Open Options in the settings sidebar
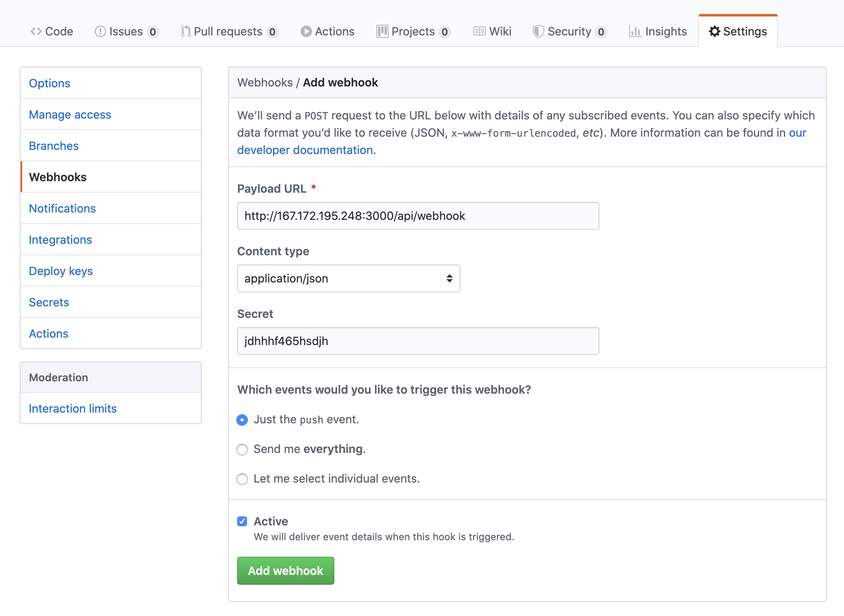844x616 pixels. click(111, 83)
